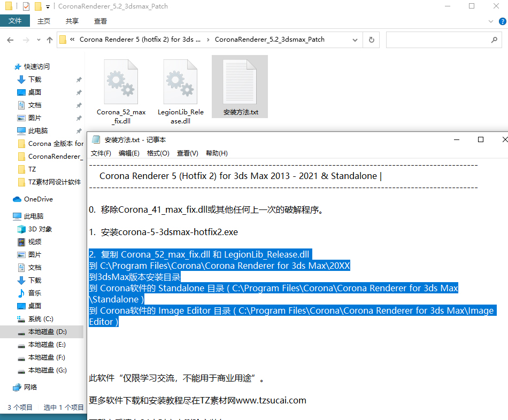Click Notepad line 安装corona-5-3dsmax-hotfix2.exe

coord(163,232)
